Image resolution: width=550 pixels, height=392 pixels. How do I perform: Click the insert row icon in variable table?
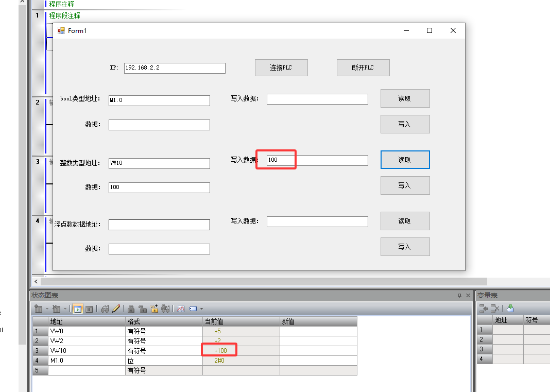click(x=483, y=308)
